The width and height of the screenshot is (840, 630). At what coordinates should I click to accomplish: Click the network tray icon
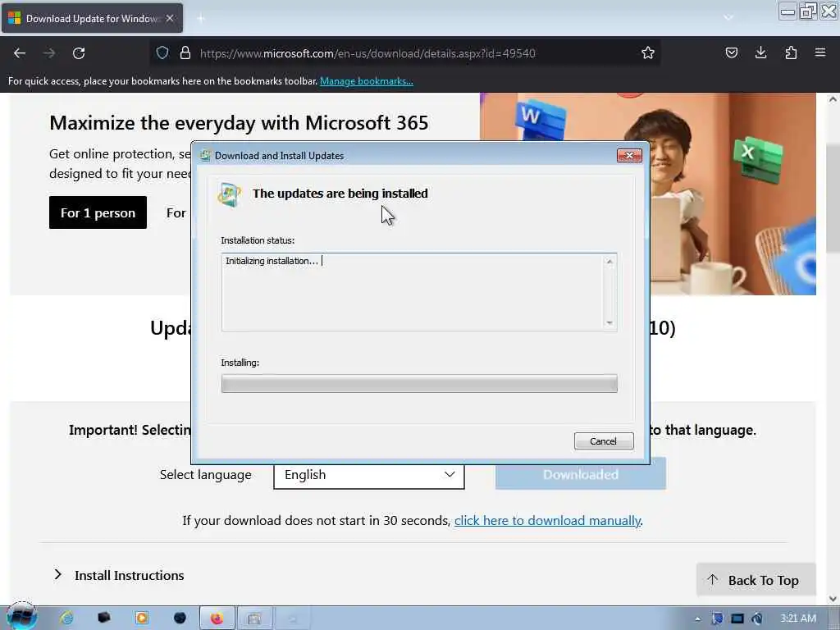[x=737, y=619]
